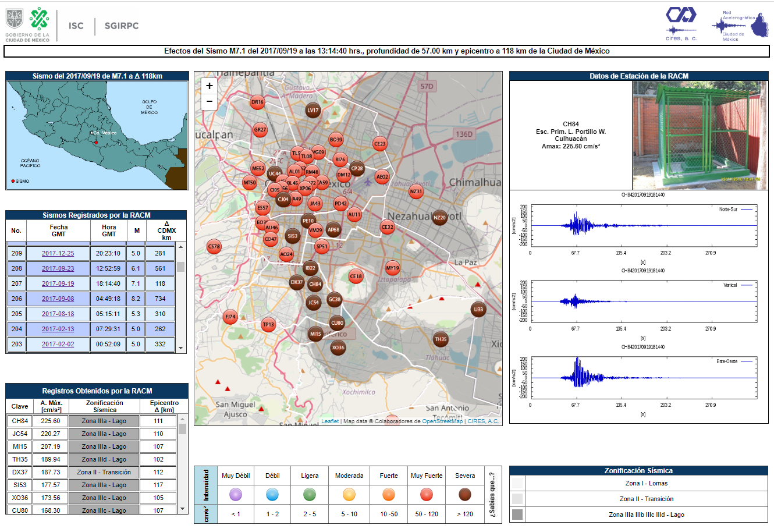
Task: Open the 2017-09-19 earthquake date link
Action: [x=58, y=283]
